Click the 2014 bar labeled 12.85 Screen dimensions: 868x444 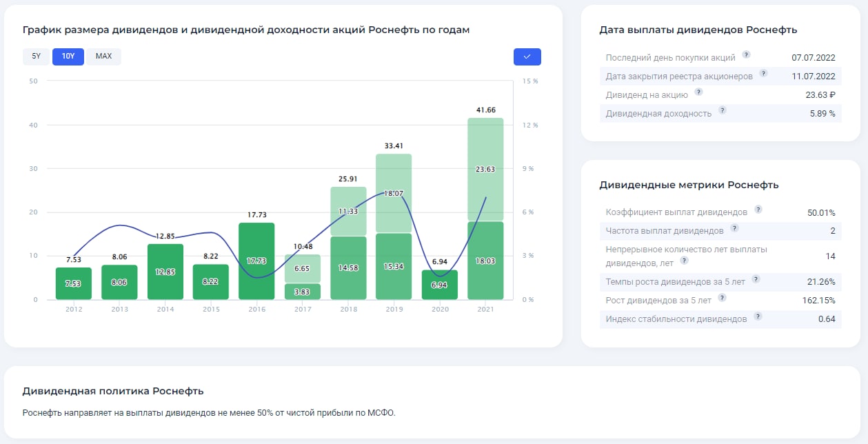[165, 272]
